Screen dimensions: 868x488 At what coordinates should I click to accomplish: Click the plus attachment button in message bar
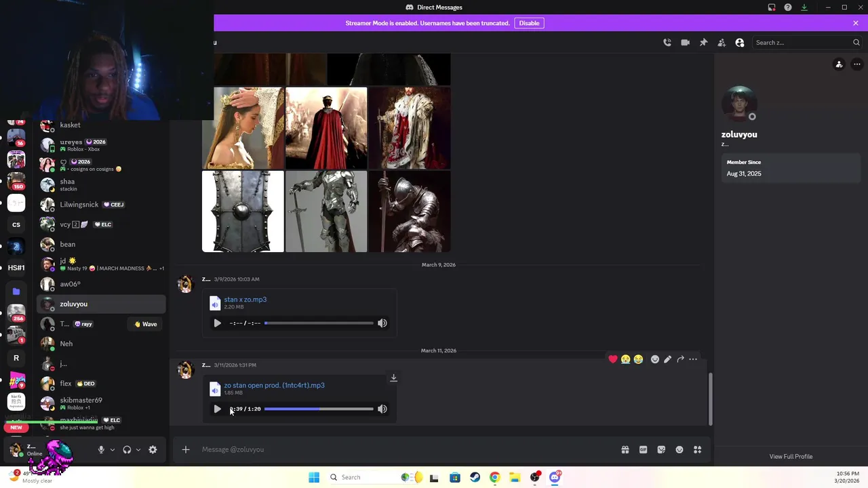(x=186, y=449)
